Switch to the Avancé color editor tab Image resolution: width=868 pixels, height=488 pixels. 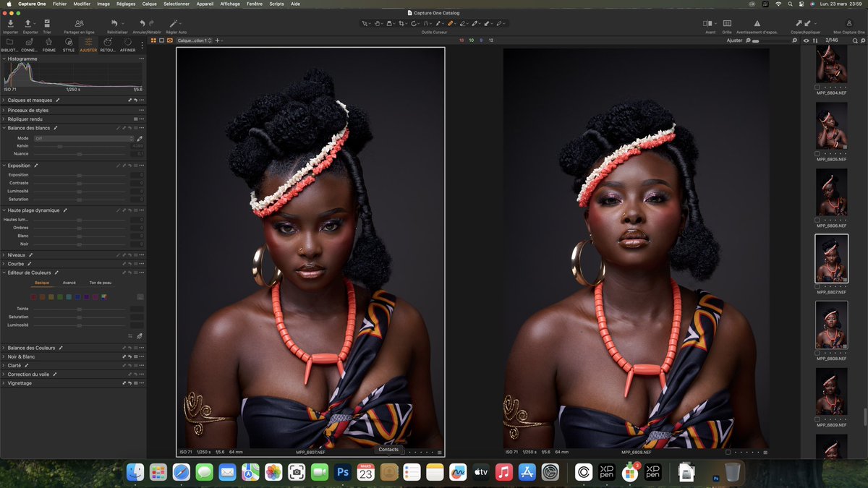click(x=69, y=283)
